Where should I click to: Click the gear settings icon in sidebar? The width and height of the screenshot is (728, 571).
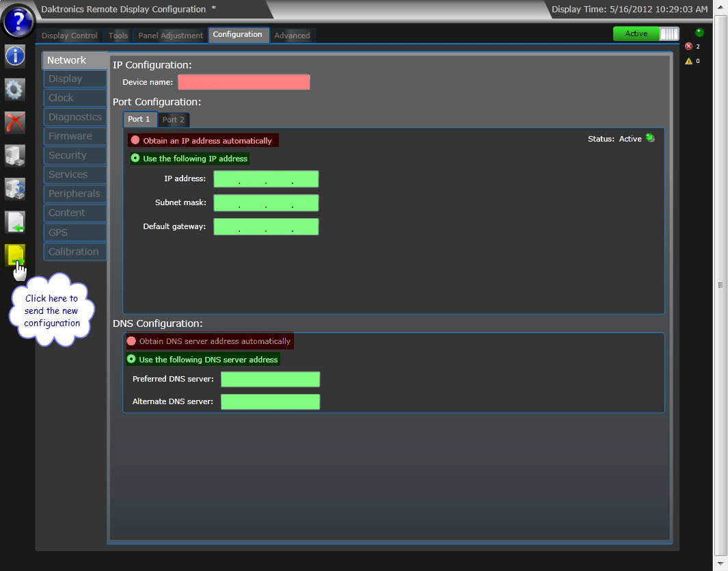(x=15, y=89)
